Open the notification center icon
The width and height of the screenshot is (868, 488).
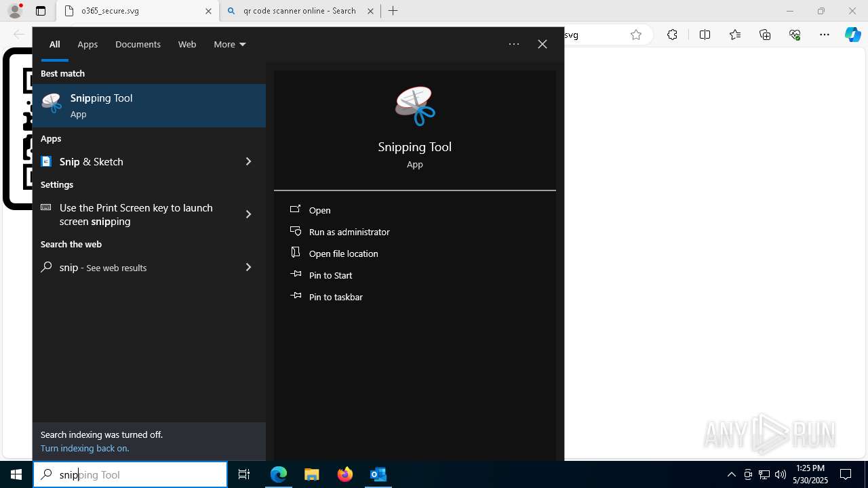pos(846,474)
